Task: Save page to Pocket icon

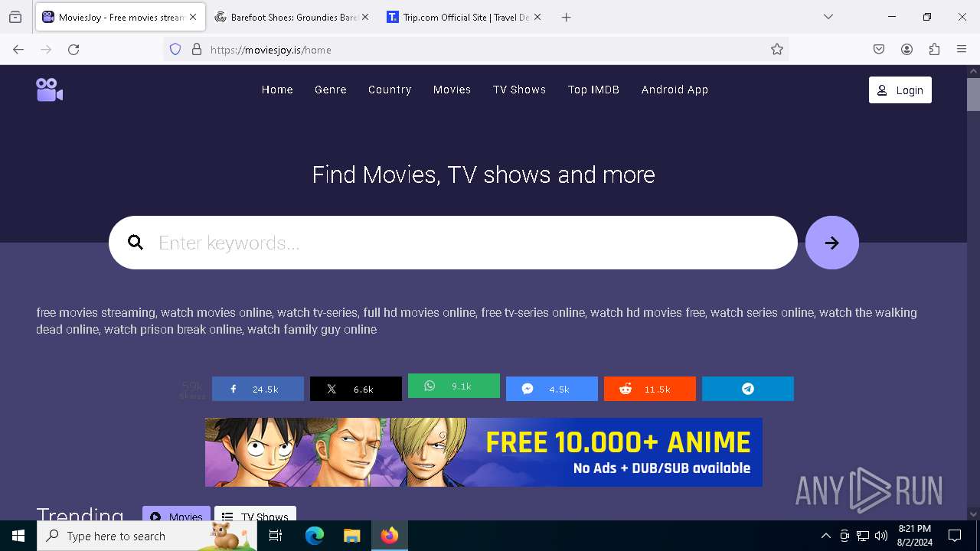Action: pos(879,50)
